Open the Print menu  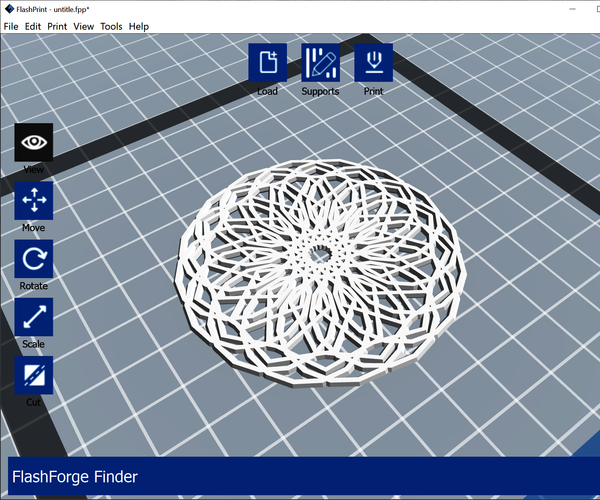pos(57,26)
